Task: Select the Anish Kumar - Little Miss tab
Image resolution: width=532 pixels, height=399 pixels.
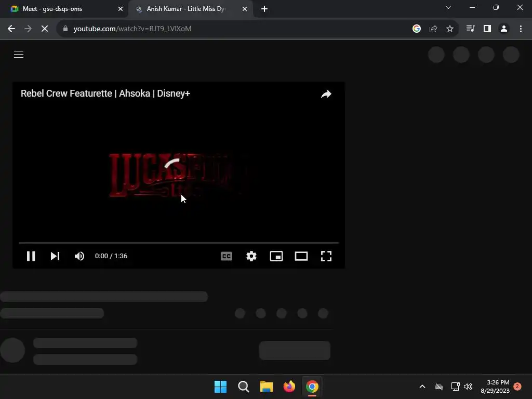Action: pyautogui.click(x=190, y=9)
